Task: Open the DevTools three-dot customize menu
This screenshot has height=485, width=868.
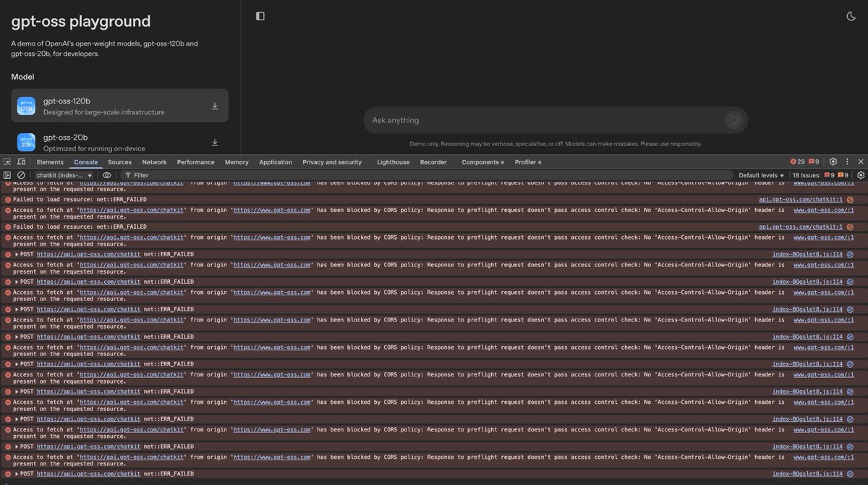Action: (x=847, y=162)
